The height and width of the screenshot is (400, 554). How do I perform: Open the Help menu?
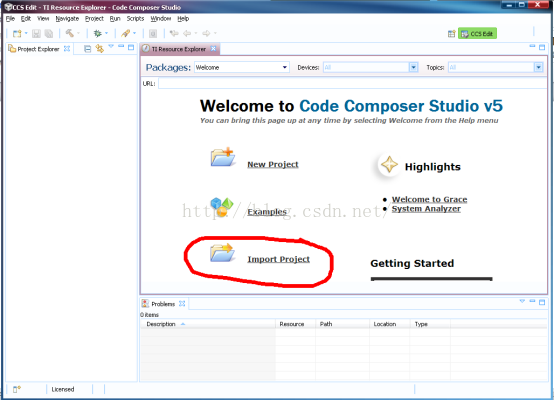(x=183, y=18)
